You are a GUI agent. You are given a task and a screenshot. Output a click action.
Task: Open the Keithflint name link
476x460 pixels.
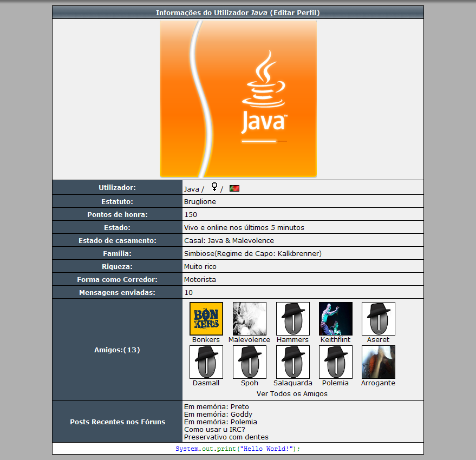click(335, 339)
